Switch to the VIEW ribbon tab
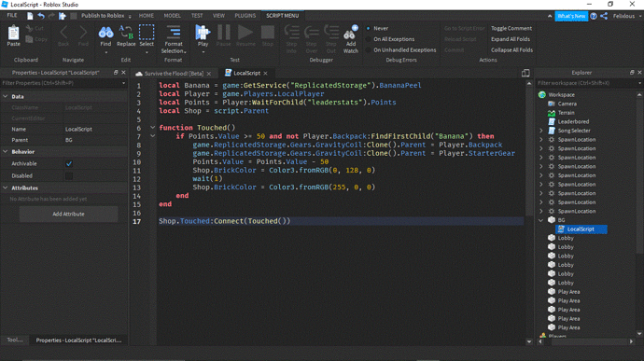 [x=218, y=16]
